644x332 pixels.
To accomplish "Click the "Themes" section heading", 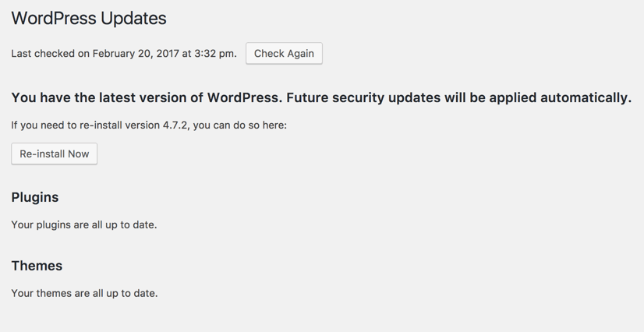I will (37, 266).
